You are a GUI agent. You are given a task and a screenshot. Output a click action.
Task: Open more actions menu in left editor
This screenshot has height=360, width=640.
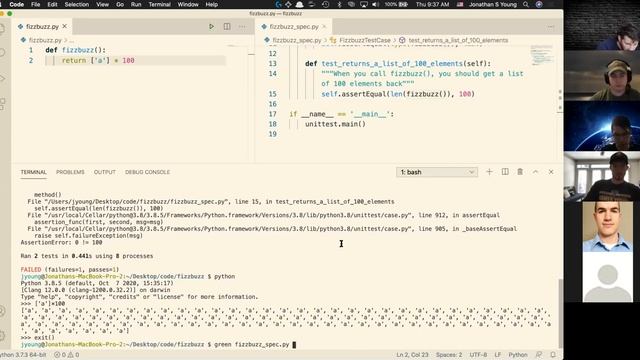242,27
